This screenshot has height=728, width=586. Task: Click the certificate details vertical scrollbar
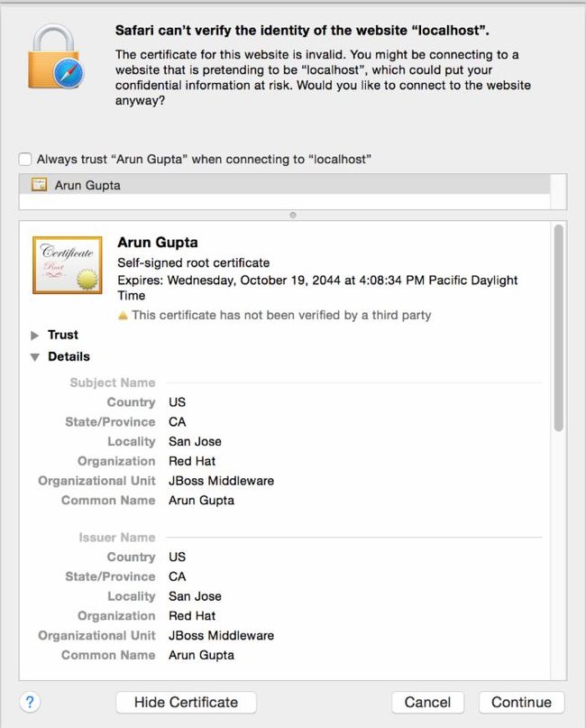559,327
